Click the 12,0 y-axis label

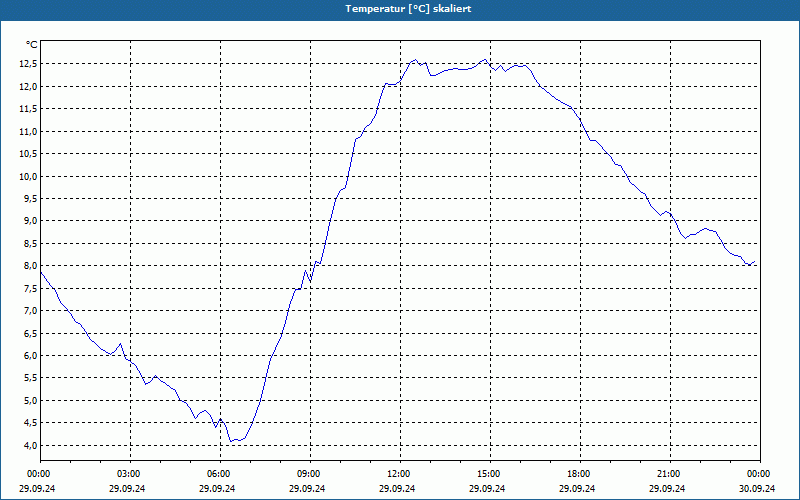(x=29, y=86)
